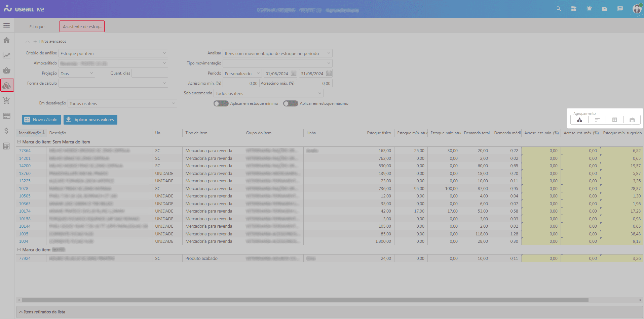The width and height of the screenshot is (644, 319).
Task: Open item link 77924
Action: tap(25, 259)
